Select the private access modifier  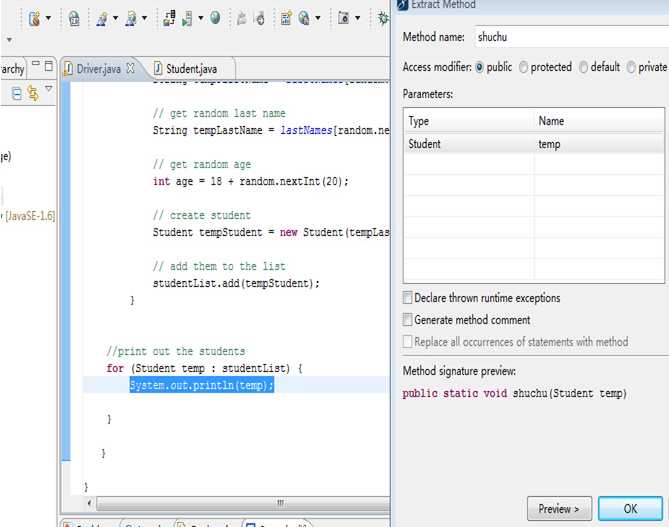[631, 68]
